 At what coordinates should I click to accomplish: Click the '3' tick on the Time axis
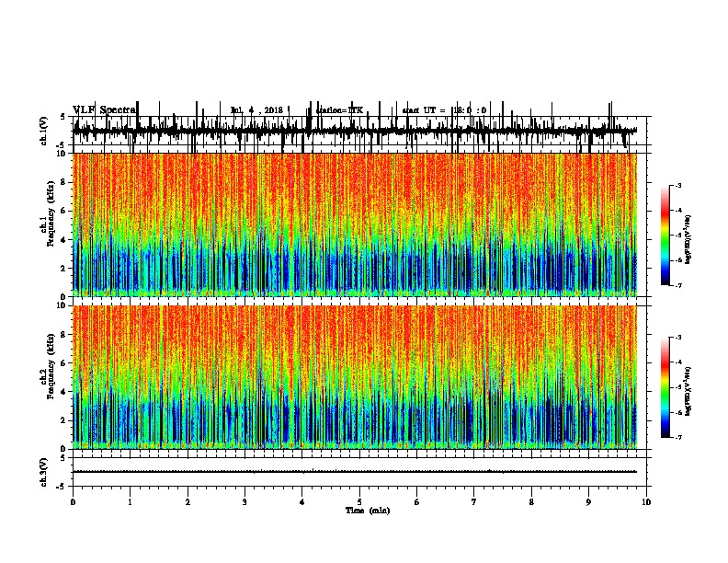pos(245,502)
